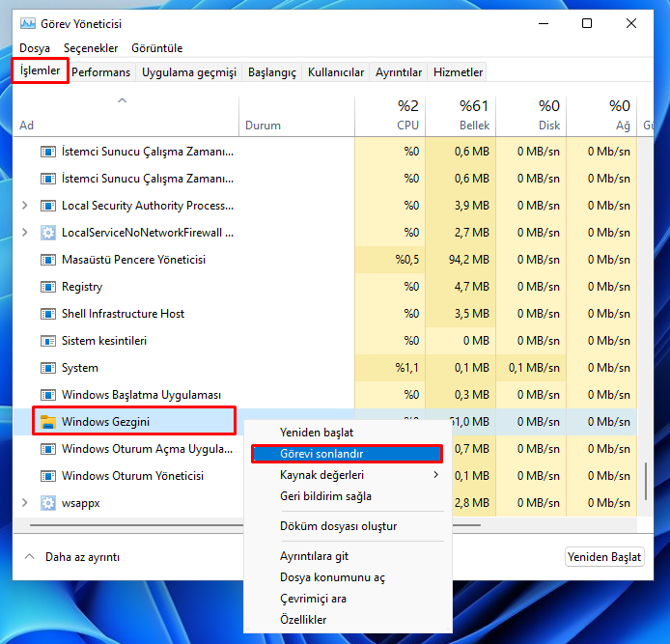Click the Windows Gezgini folder icon

(x=48, y=422)
